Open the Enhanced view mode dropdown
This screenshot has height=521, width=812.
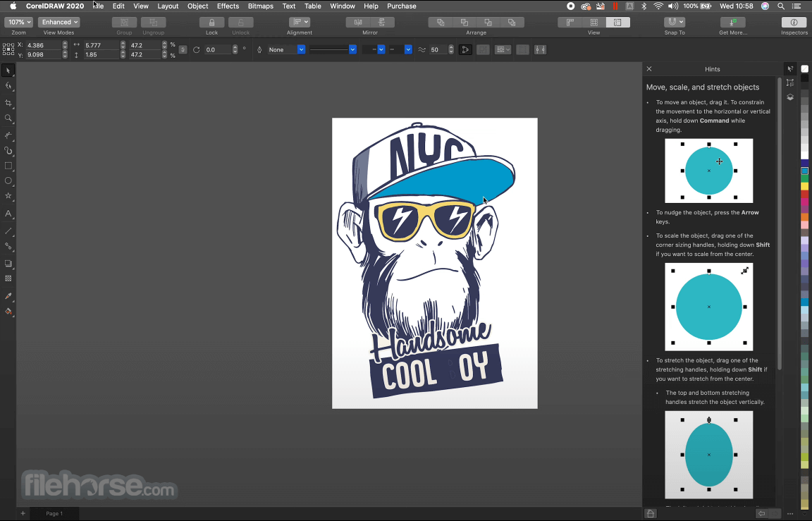click(x=59, y=23)
